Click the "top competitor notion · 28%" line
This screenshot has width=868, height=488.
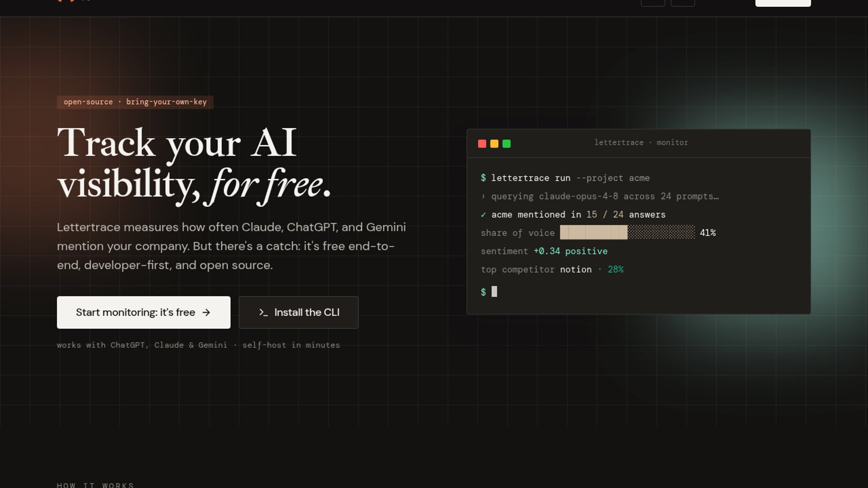(552, 270)
